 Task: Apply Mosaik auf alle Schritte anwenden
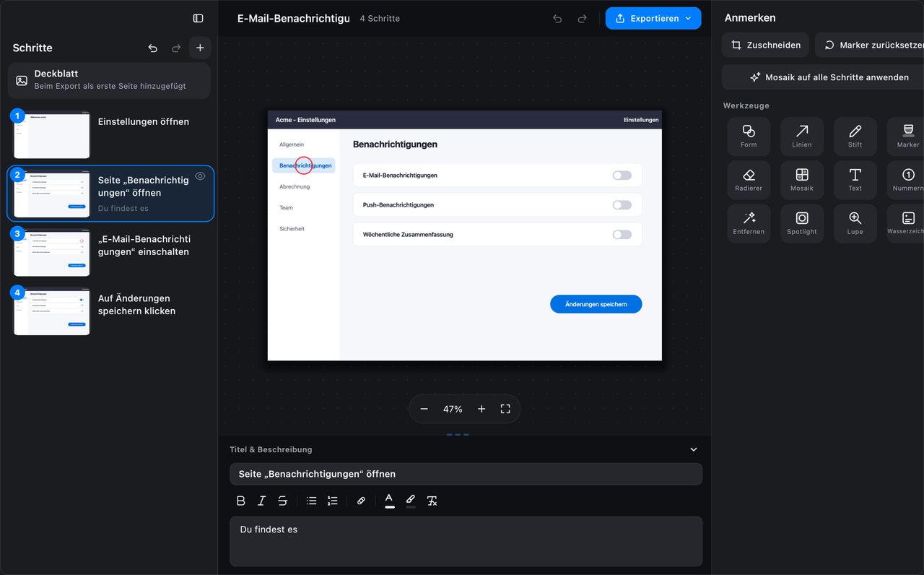point(823,77)
